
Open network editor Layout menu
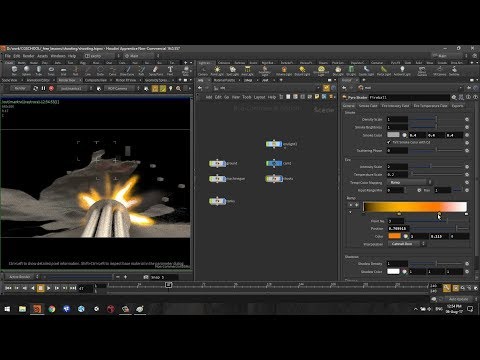259,97
